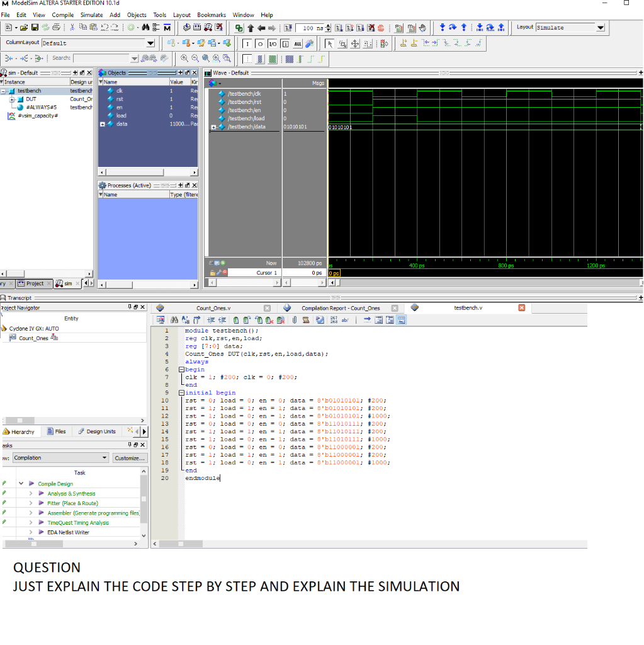Open the Layout dropdown showing Simulate
Image resolution: width=644 pixels, height=645 pixels.
click(600, 28)
